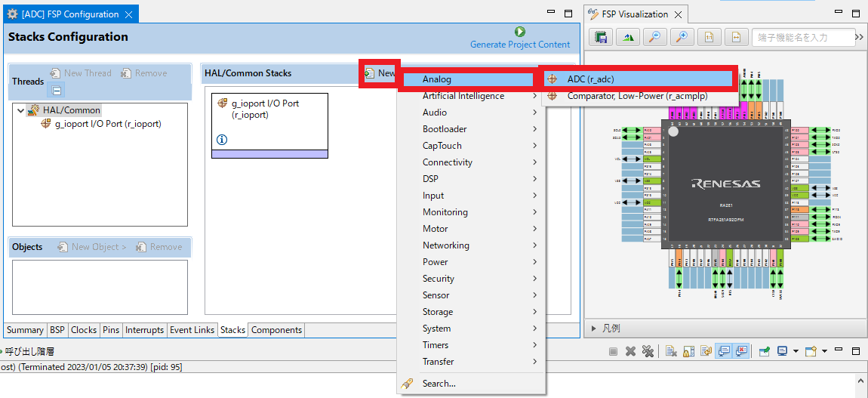The height and width of the screenshot is (398, 868).
Task: Click the g_ioport I/O Port stack block
Action: 269,125
